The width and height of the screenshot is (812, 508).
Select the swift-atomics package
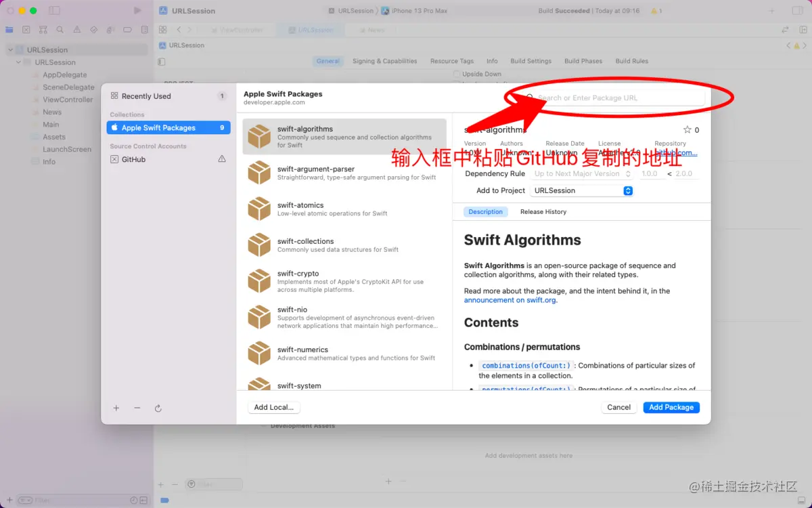[x=344, y=209]
